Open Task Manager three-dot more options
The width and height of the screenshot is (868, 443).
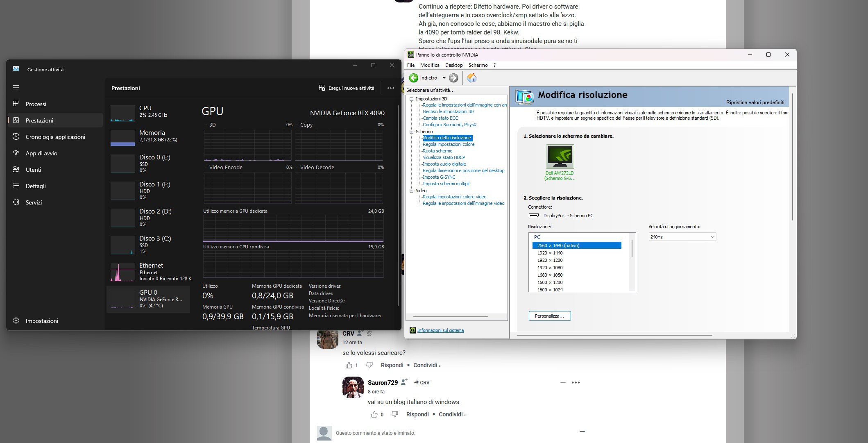[391, 88]
